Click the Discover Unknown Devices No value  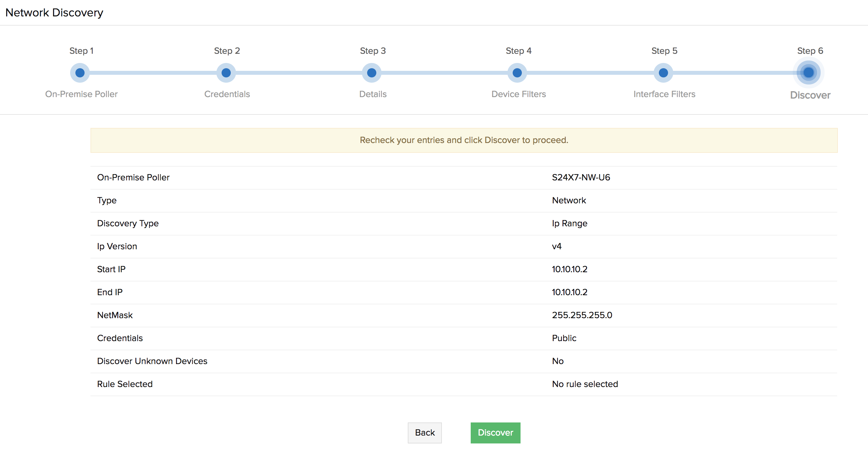(558, 361)
